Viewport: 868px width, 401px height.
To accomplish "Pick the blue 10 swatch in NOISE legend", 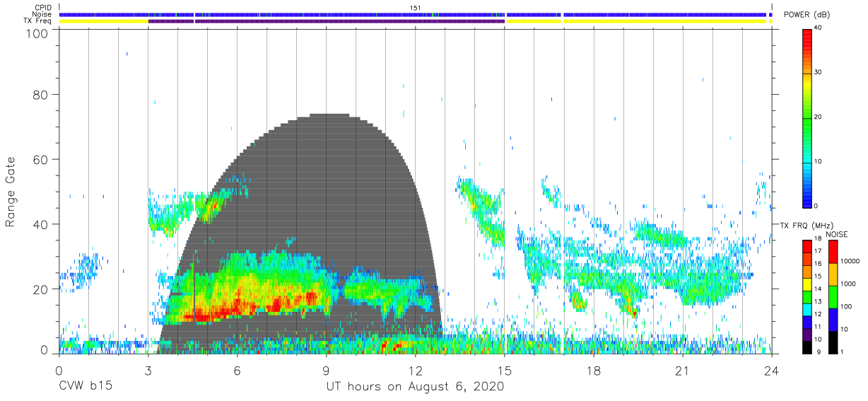I will pos(833,320).
